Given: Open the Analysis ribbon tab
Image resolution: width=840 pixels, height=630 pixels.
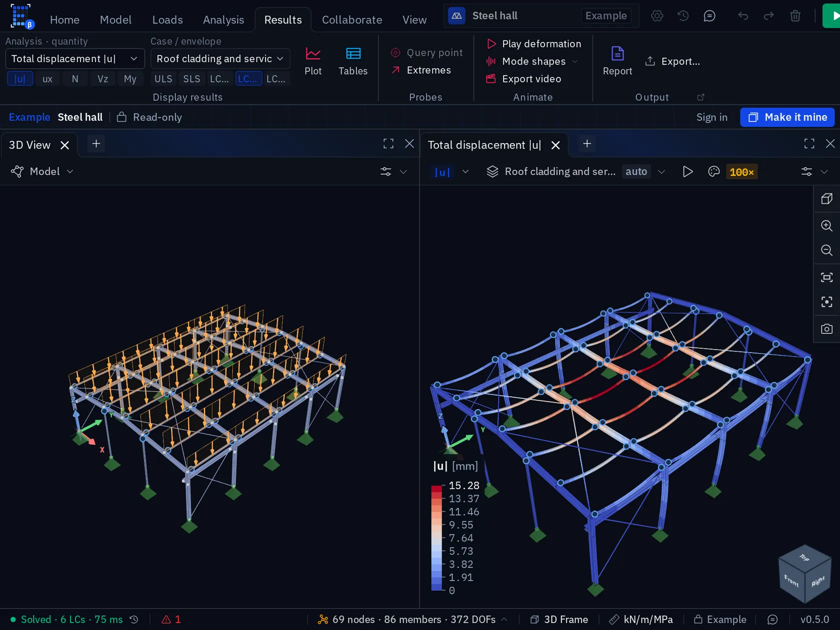Looking at the screenshot, I should (223, 19).
